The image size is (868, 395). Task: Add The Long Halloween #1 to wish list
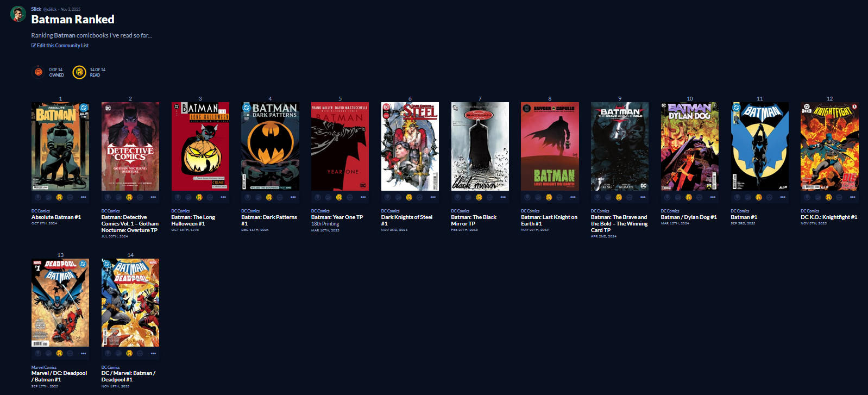coord(210,197)
